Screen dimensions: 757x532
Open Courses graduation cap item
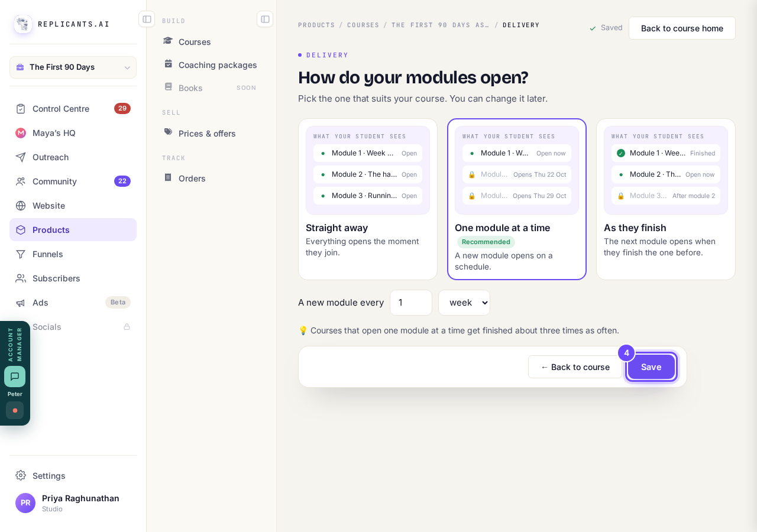click(x=211, y=42)
